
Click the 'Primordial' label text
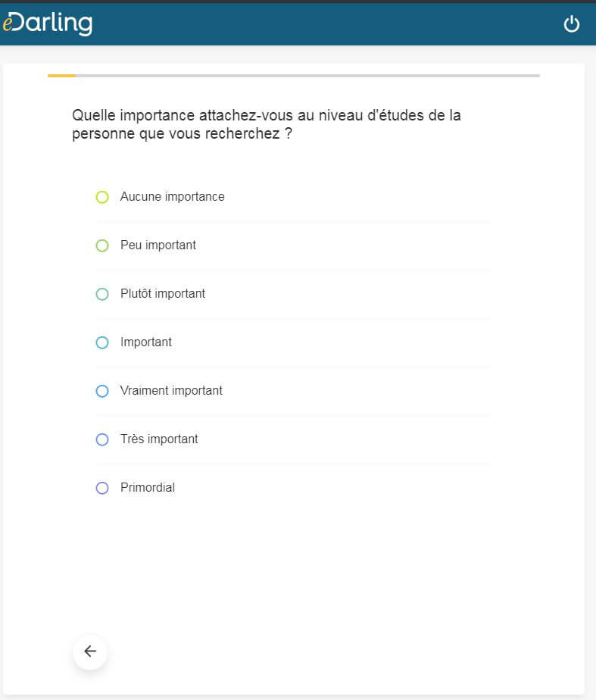(147, 488)
